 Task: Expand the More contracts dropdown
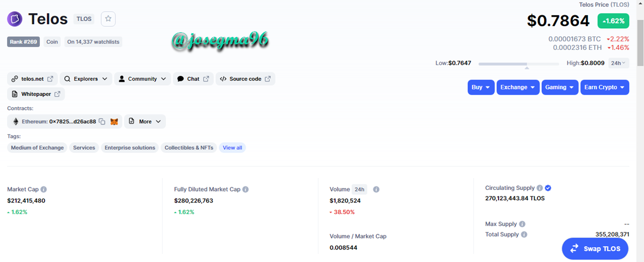point(145,121)
